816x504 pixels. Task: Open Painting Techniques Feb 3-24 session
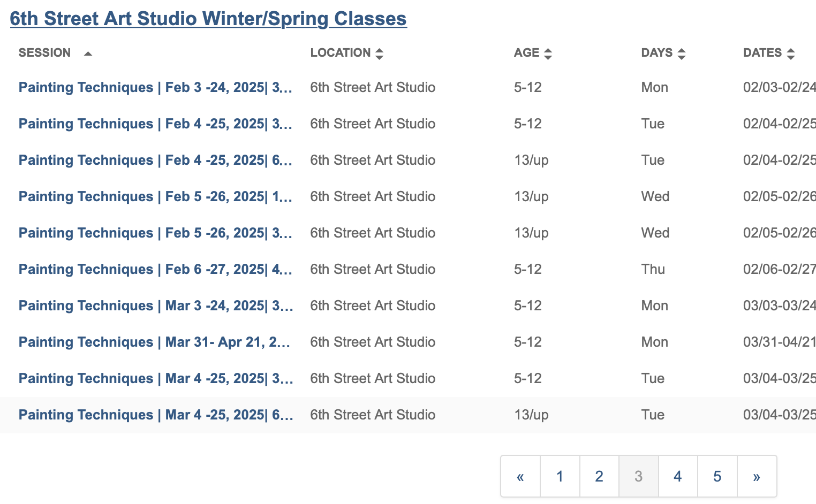coord(155,87)
